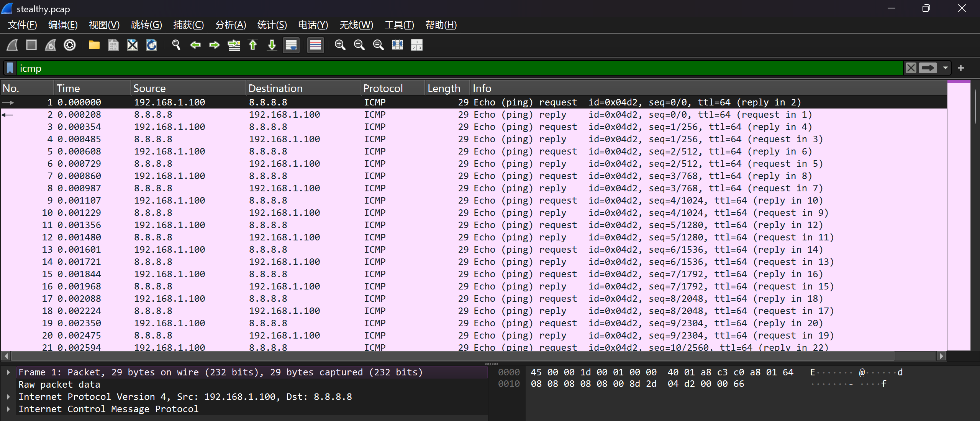Click the horizontal scrollbar of packet list
The height and width of the screenshot is (421, 980).
point(452,356)
